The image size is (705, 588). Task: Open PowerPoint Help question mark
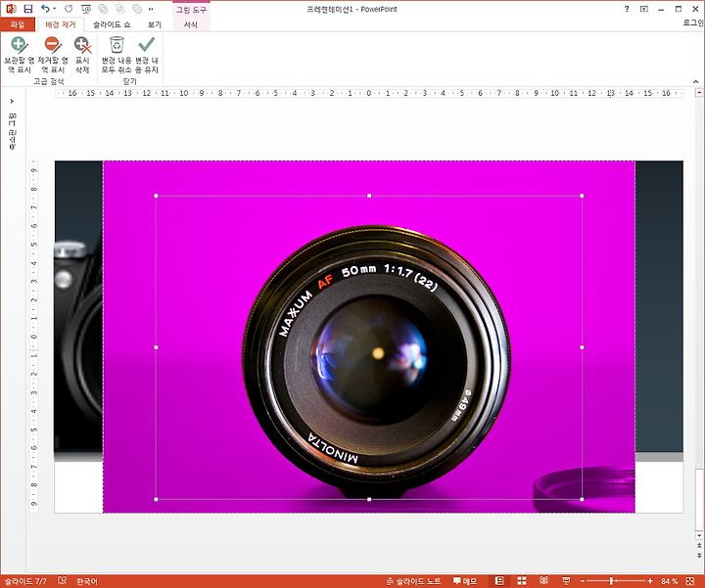(x=627, y=9)
